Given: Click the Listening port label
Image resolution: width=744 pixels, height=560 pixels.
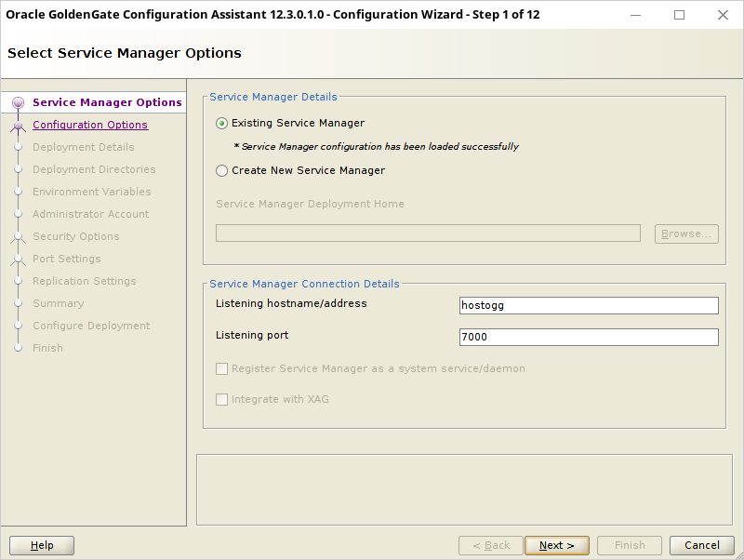Looking at the screenshot, I should tap(252, 335).
